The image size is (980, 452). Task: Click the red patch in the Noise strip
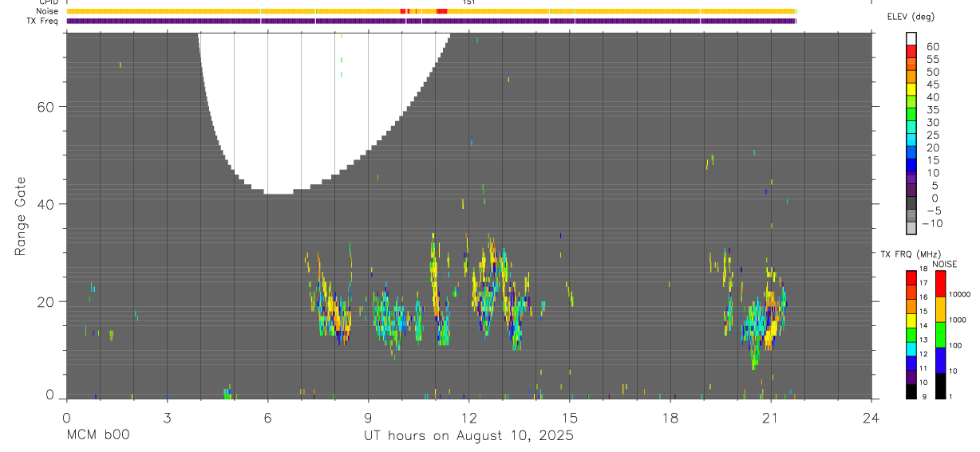(441, 11)
